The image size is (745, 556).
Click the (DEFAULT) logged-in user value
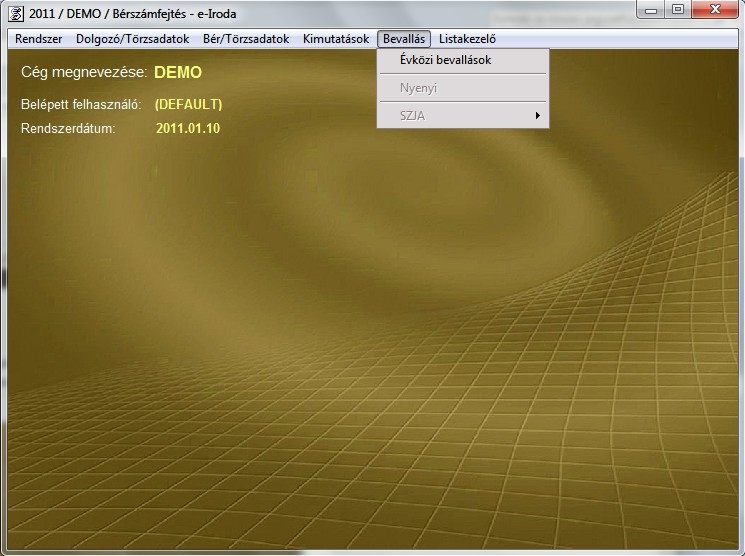188,104
